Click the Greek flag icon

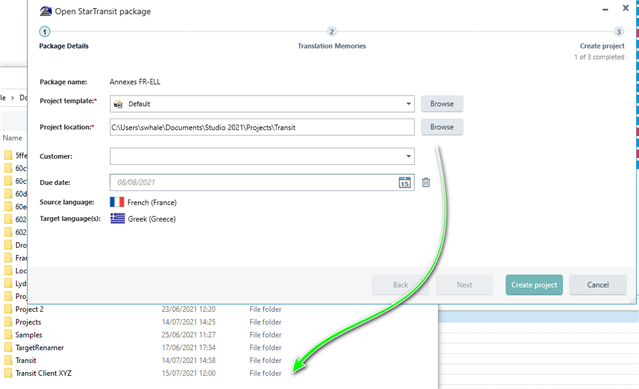point(117,219)
